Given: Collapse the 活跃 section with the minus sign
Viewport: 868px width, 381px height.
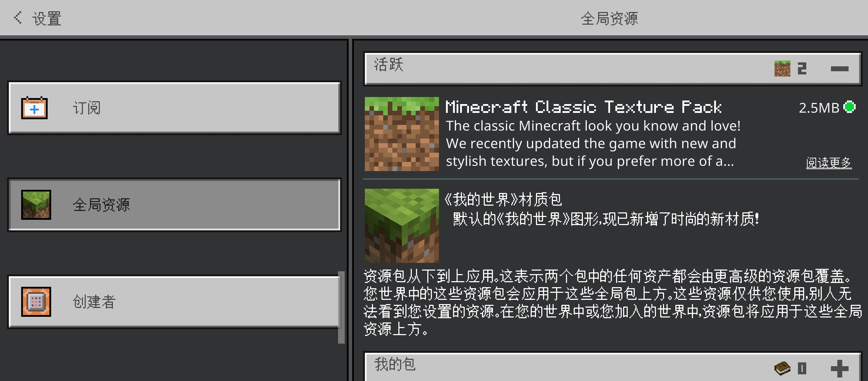Looking at the screenshot, I should (839, 69).
